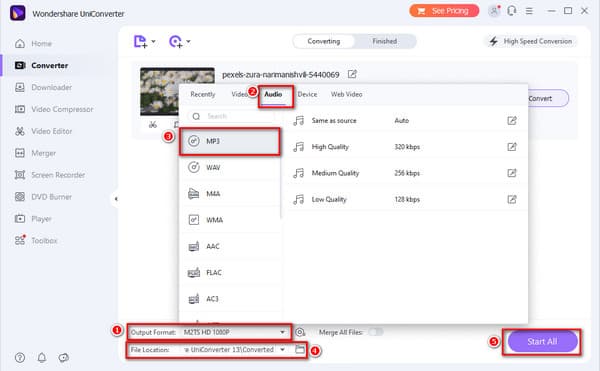Open the Recently tab
The image size is (600, 371).
(x=203, y=94)
